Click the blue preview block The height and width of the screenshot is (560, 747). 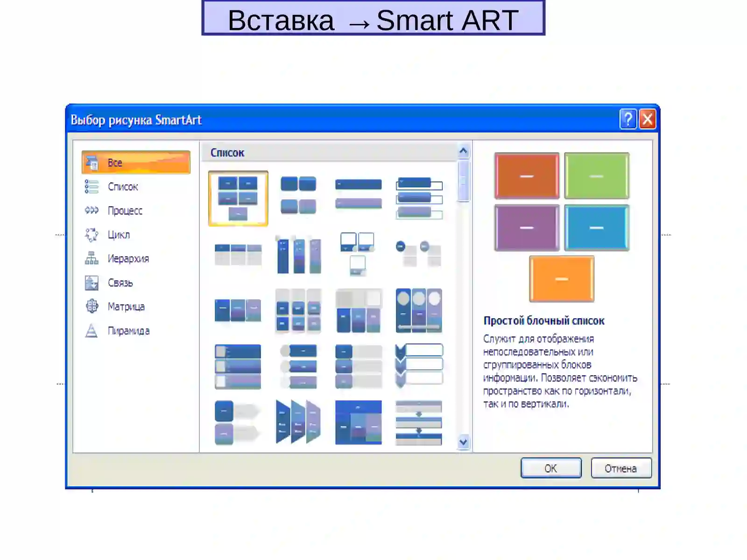pyautogui.click(x=597, y=228)
